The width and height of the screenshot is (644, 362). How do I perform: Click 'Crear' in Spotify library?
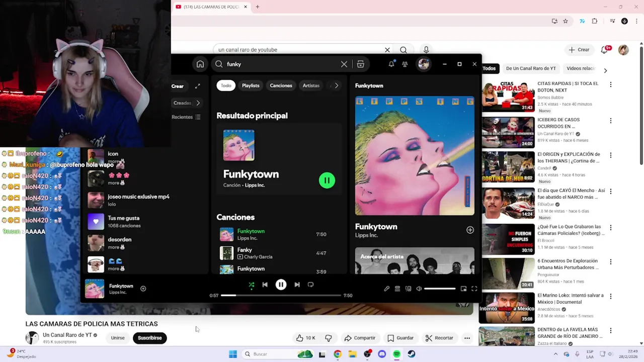tap(178, 86)
